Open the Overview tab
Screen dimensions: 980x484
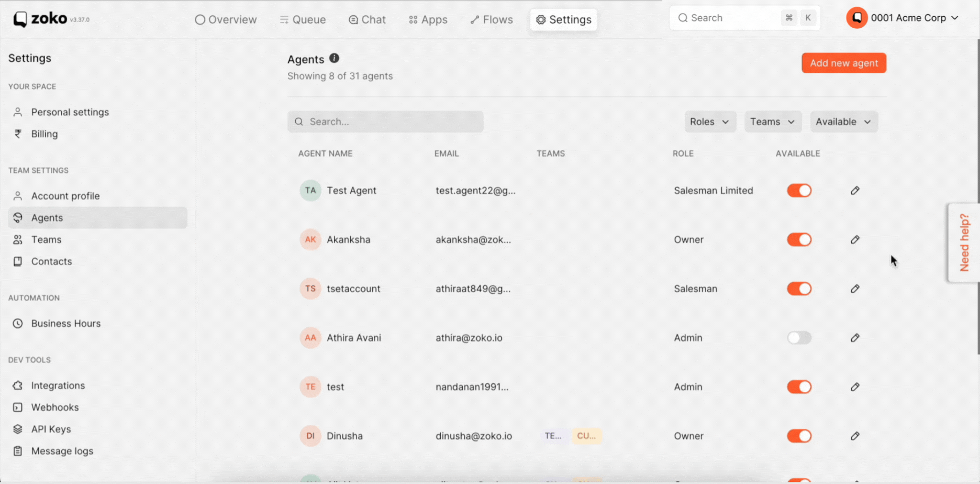tap(226, 19)
